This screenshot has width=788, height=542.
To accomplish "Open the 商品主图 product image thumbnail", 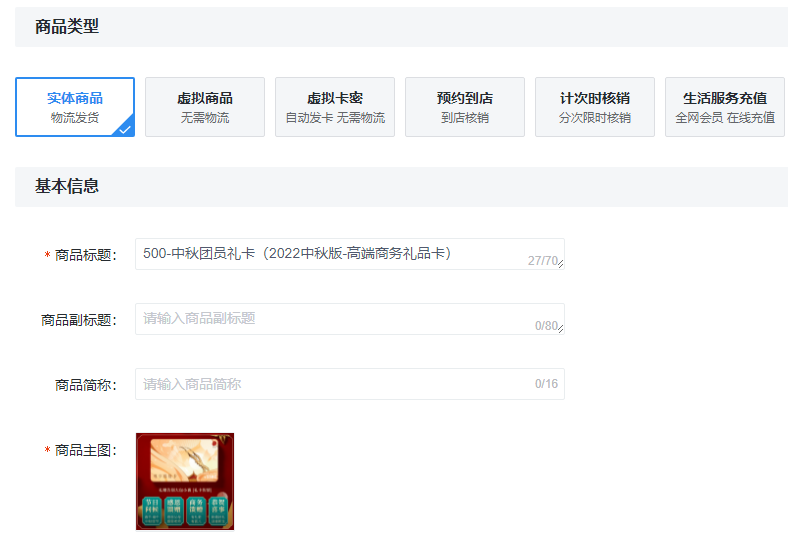I will tap(185, 481).
